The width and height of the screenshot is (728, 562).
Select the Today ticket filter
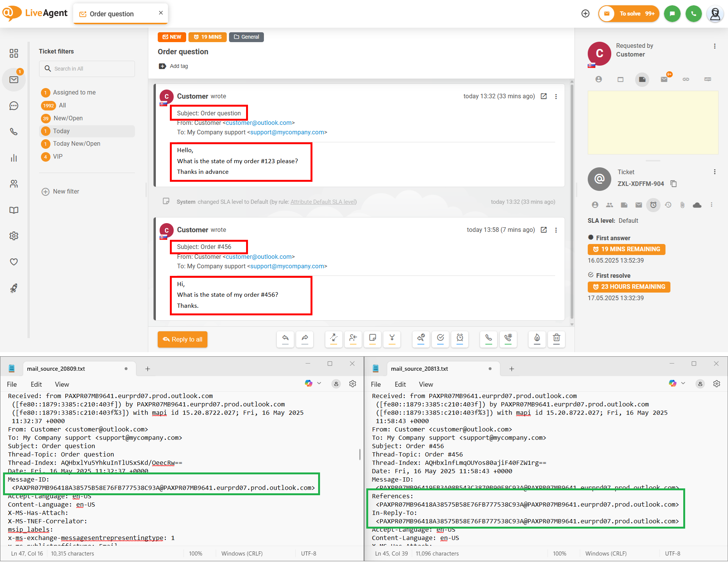tap(61, 131)
